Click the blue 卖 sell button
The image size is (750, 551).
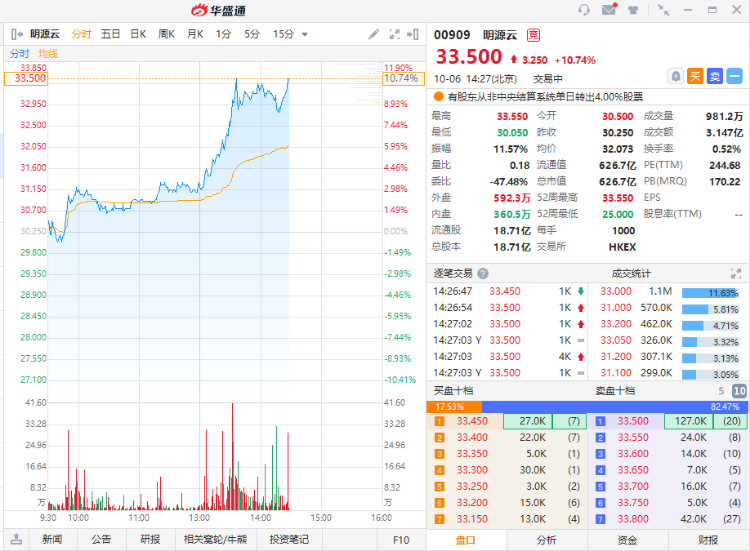(x=715, y=76)
